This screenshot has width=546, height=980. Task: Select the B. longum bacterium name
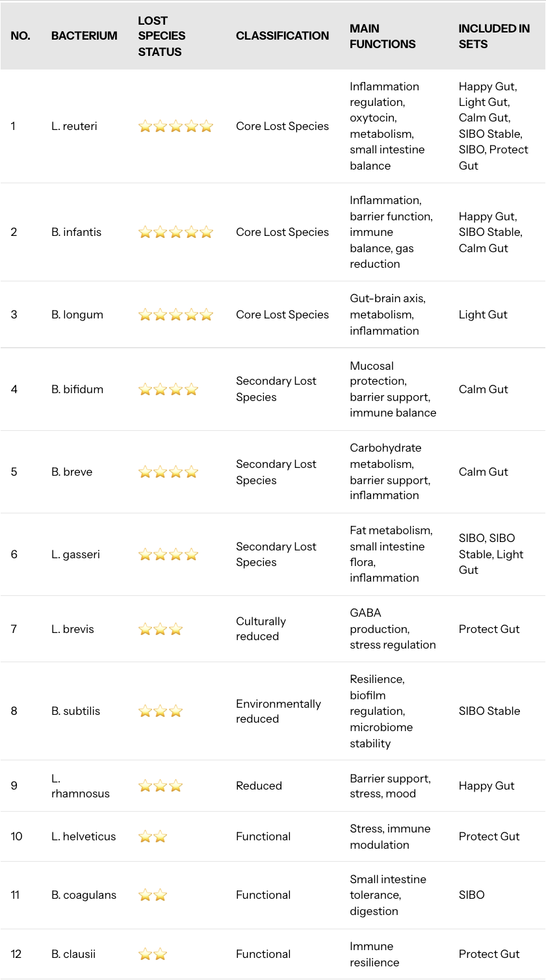pos(77,315)
